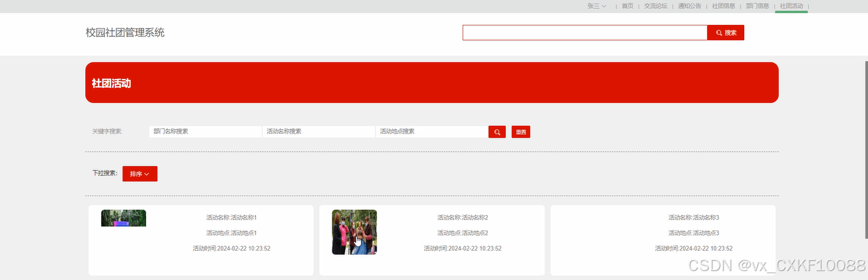Image resolution: width=868 pixels, height=280 pixels.
Task: Expand the 排序 sort dropdown
Action: (140, 174)
